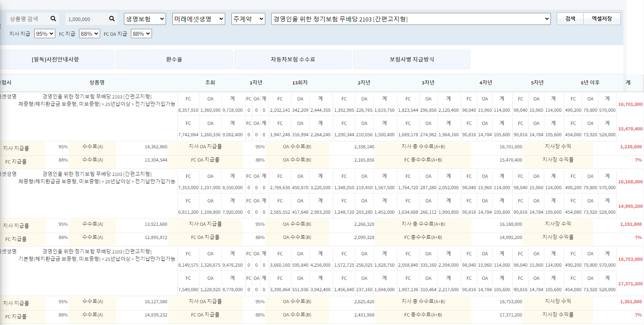Click the 1,230,600 지사장 수익 value

click(x=631, y=147)
